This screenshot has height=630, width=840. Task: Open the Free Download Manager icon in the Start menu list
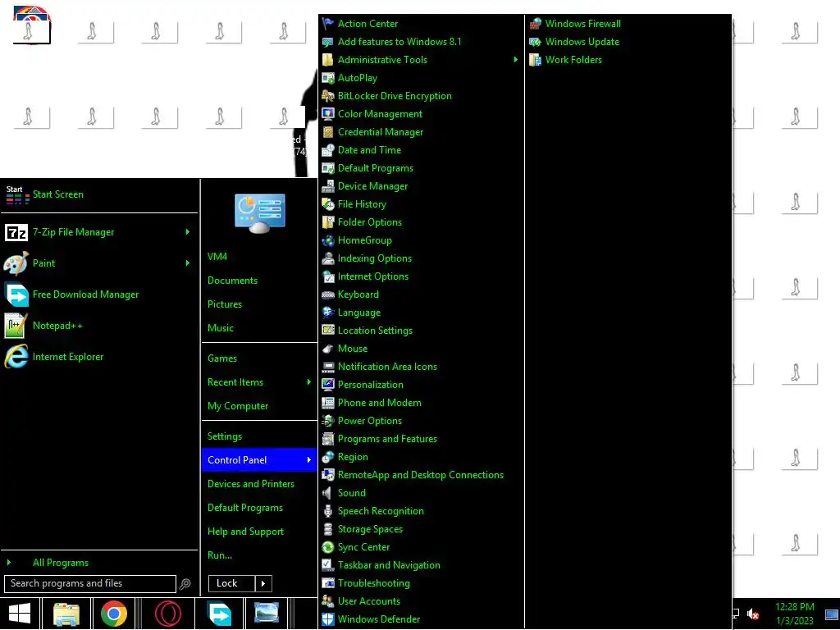[16, 294]
